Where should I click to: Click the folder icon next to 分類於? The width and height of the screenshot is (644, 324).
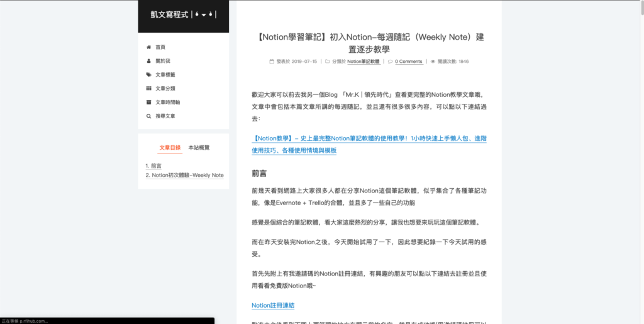tap(327, 62)
